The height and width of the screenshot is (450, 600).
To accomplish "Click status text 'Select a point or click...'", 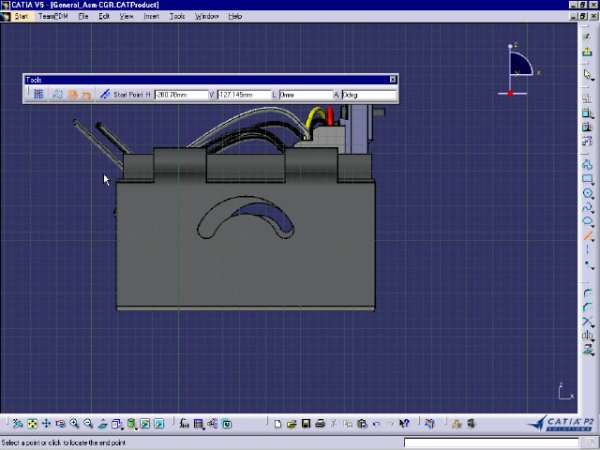I will pos(64,443).
